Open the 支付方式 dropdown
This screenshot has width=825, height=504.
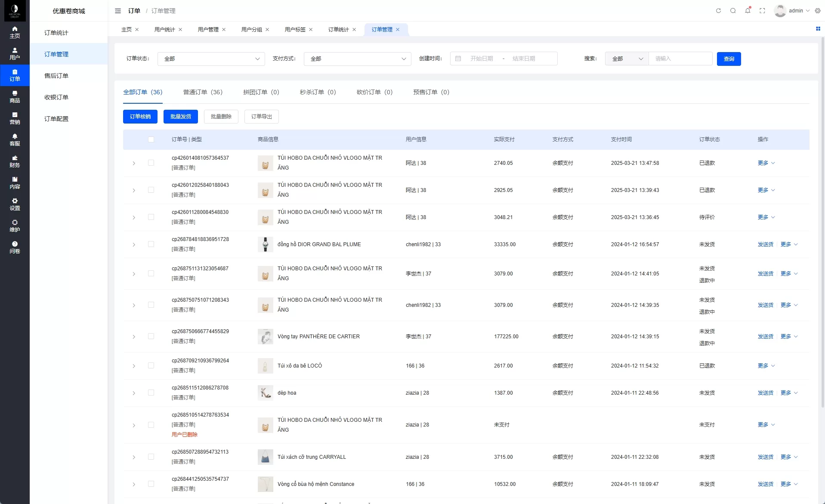(x=357, y=59)
